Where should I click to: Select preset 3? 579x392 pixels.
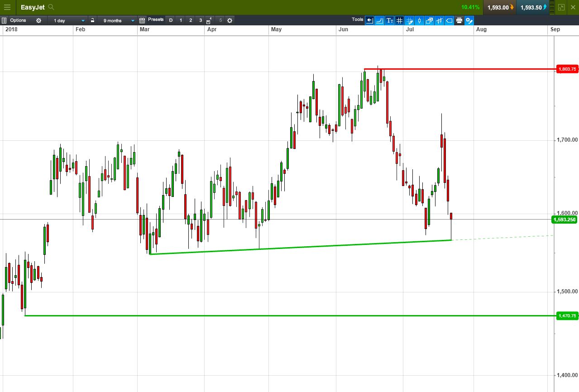click(201, 20)
